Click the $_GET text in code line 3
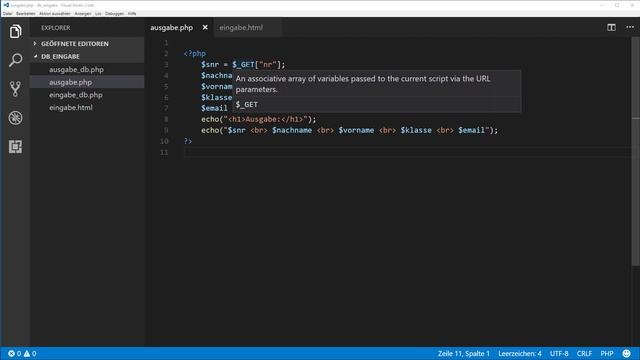The width and height of the screenshot is (640, 360). tap(243, 64)
